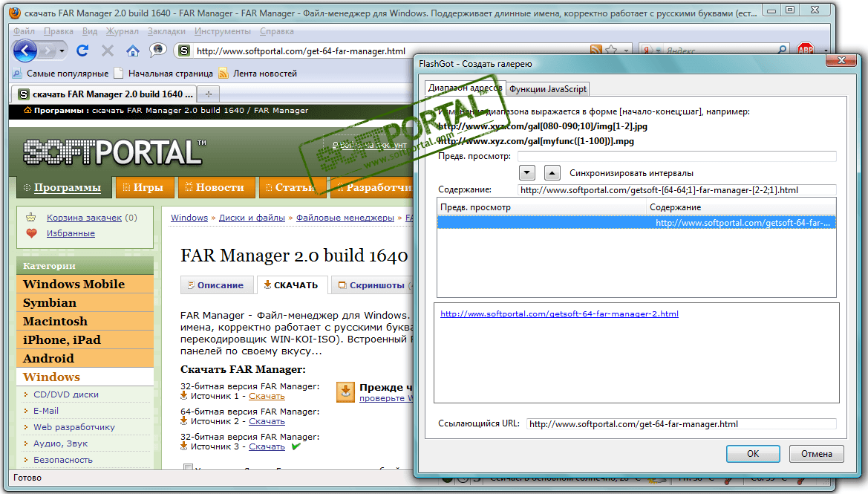Open Безопасность subcategory
The width and height of the screenshot is (868, 494).
coord(63,460)
